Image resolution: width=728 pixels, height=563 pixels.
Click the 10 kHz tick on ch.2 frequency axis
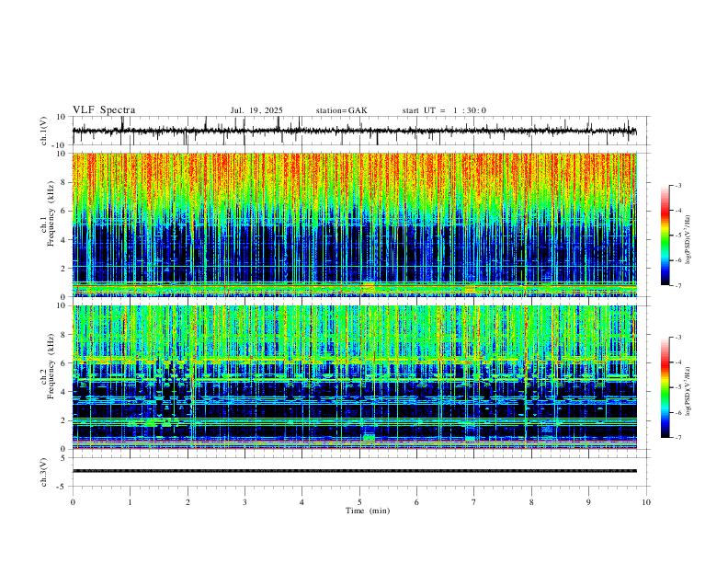63,305
